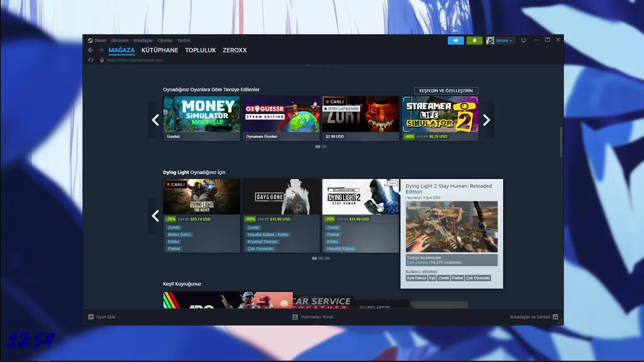The height and width of the screenshot is (362, 644).
Task: Click the $11.99 USD price
Action: click(360, 219)
